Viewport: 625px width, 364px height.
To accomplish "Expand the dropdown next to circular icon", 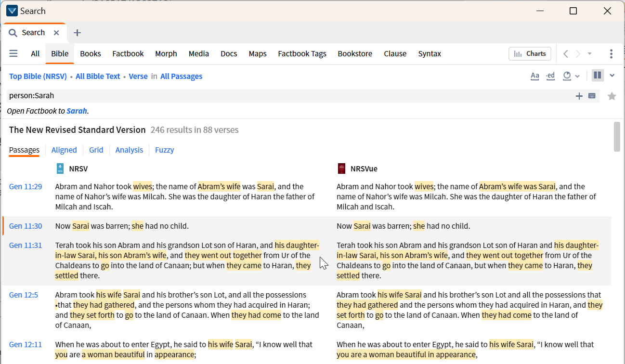I will click(577, 76).
